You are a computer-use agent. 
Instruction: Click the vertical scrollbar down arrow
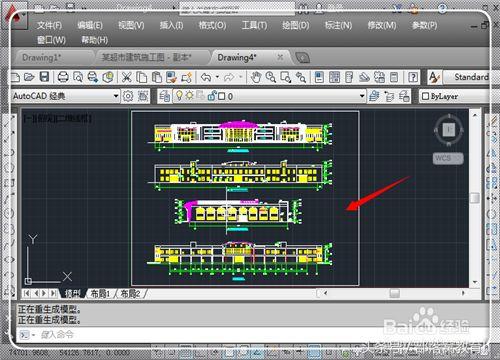coord(475,282)
